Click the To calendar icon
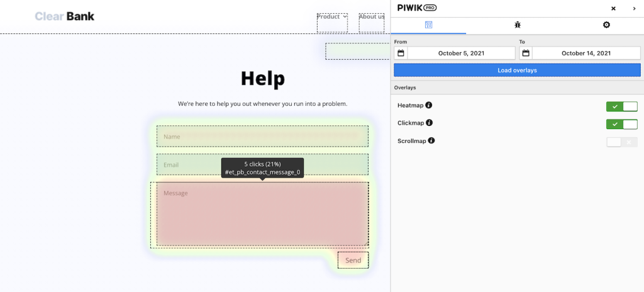 point(526,53)
